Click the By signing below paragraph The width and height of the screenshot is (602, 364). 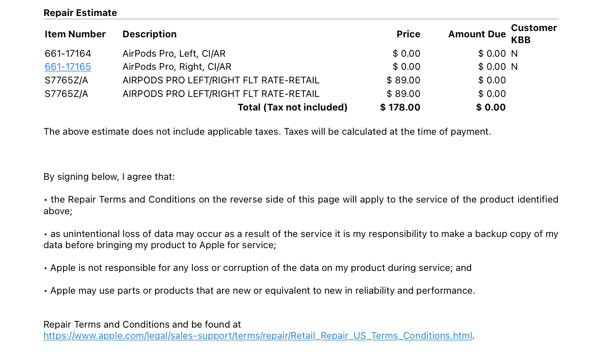109,176
